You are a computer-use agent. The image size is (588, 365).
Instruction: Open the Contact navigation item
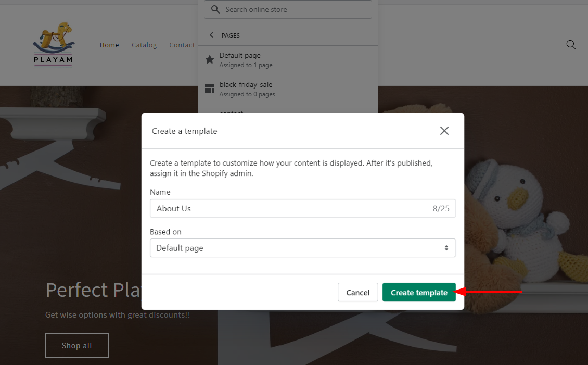pos(182,45)
